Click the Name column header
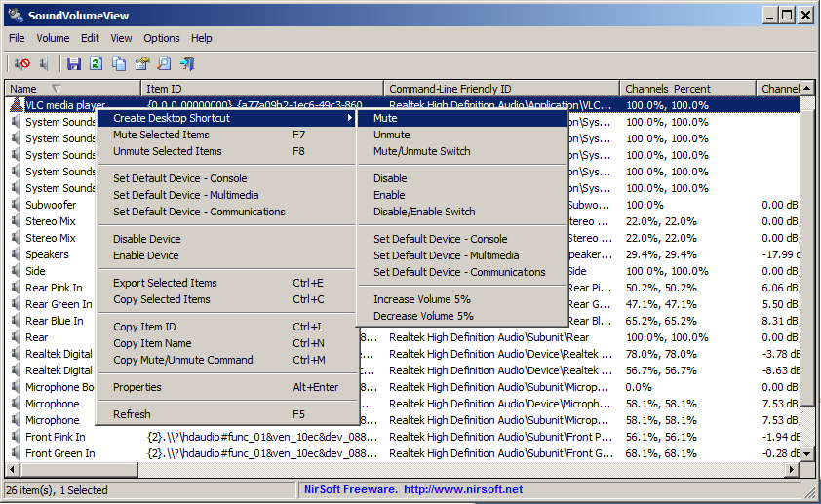Screen dimensions: 821x504 click(x=73, y=89)
